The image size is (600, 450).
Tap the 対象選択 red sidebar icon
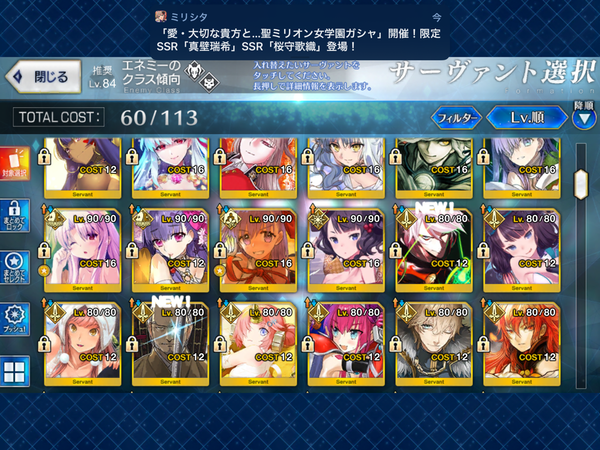coord(15,164)
